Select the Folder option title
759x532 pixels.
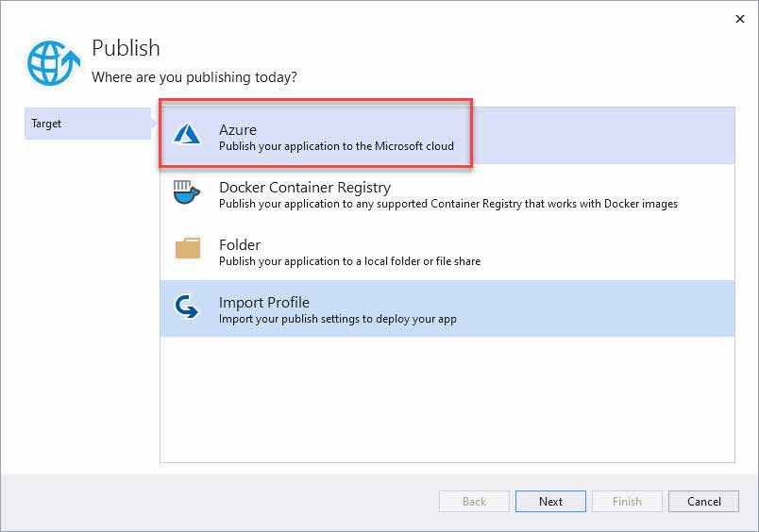click(x=240, y=245)
